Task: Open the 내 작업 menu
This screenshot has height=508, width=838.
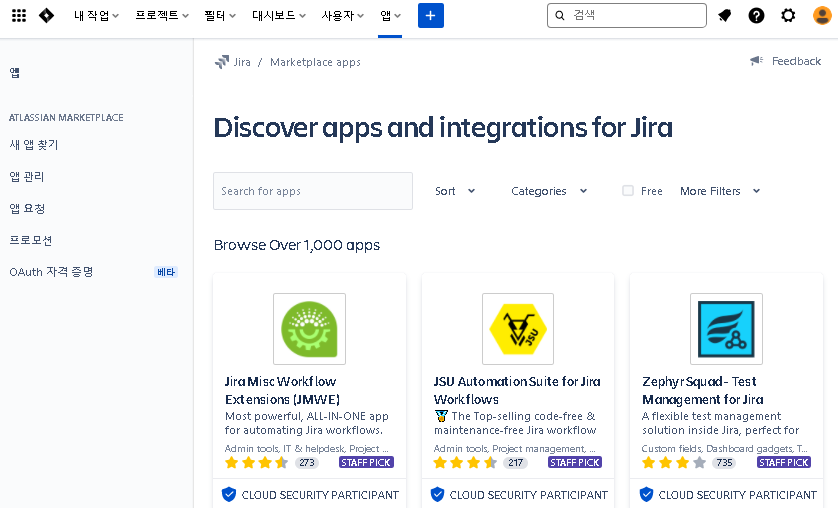Action: (x=96, y=15)
